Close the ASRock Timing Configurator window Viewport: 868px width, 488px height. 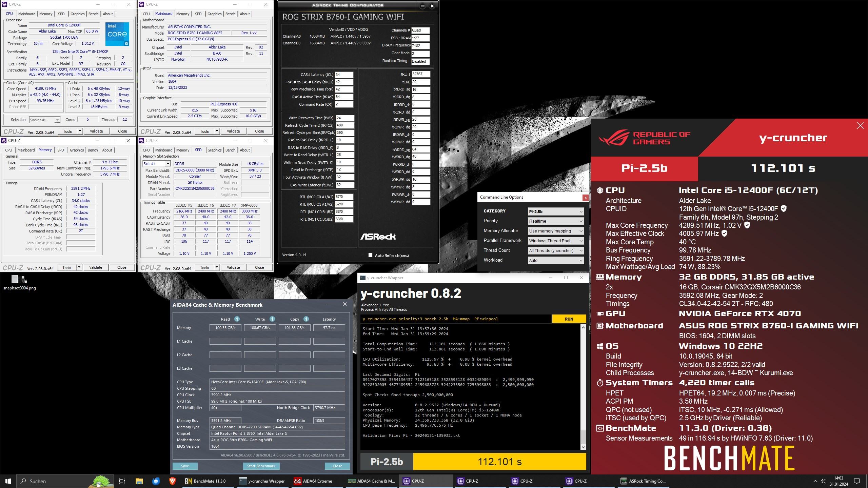[432, 5]
